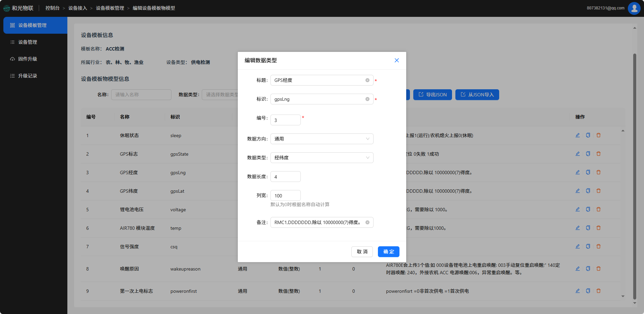Clear the 备注 remark field
644x314 pixels.
[367, 222]
